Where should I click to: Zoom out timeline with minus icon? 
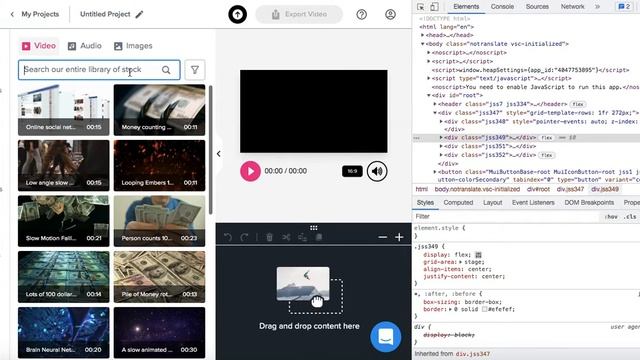coord(382,237)
